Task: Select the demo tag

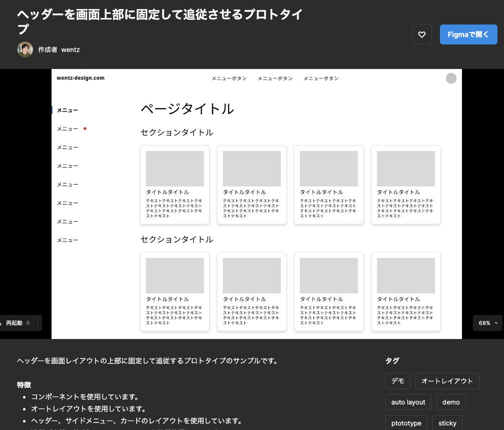Action: pos(450,401)
